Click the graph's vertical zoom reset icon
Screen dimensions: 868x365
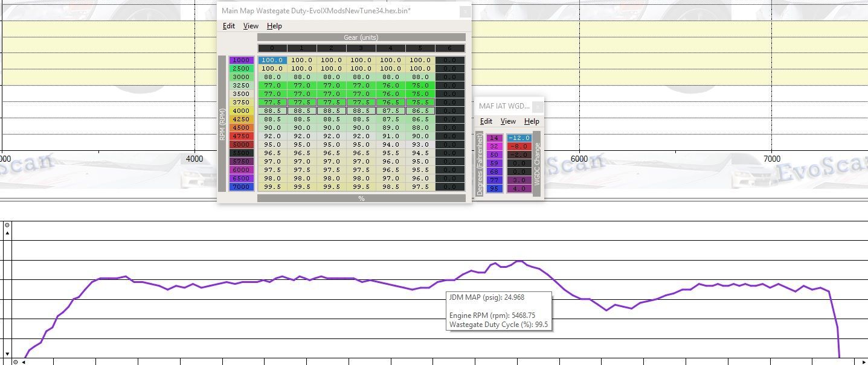[x=7, y=225]
